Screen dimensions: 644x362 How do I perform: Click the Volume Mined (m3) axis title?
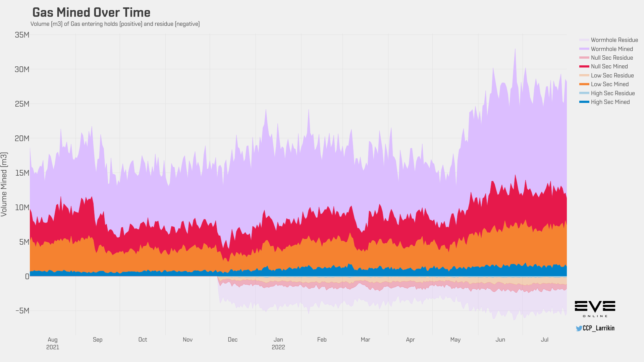4,184
